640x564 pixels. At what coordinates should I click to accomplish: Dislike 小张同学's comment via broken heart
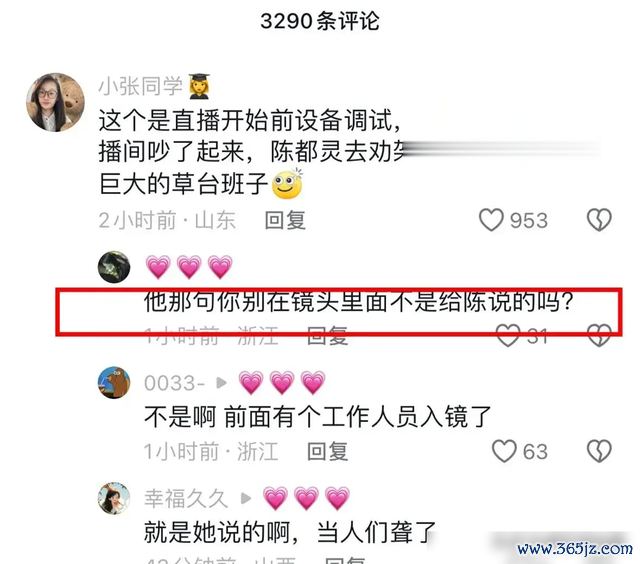pos(599,220)
